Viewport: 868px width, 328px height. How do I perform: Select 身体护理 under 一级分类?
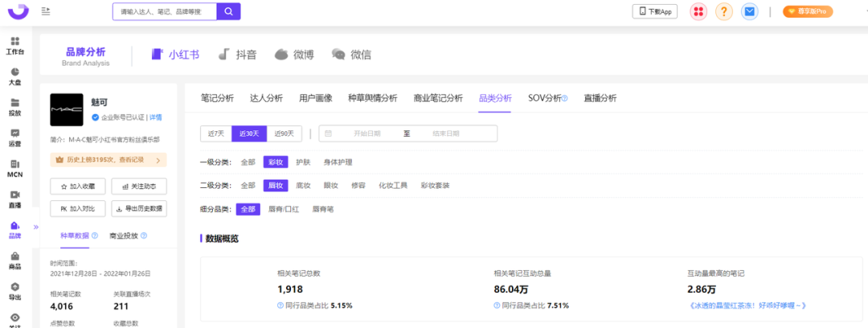pos(338,162)
